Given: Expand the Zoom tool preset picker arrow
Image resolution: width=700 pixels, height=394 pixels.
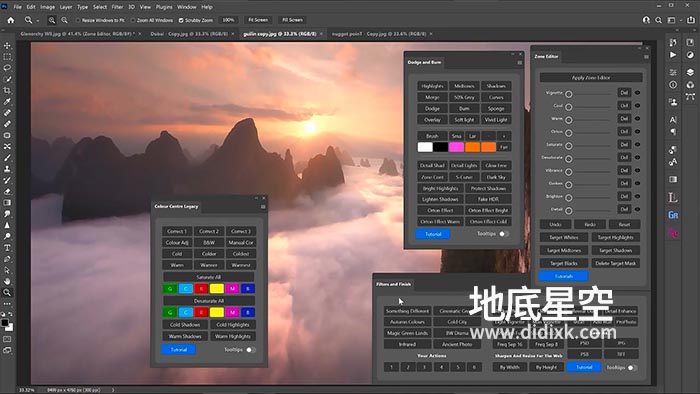Looking at the screenshot, I should click(x=38, y=21).
